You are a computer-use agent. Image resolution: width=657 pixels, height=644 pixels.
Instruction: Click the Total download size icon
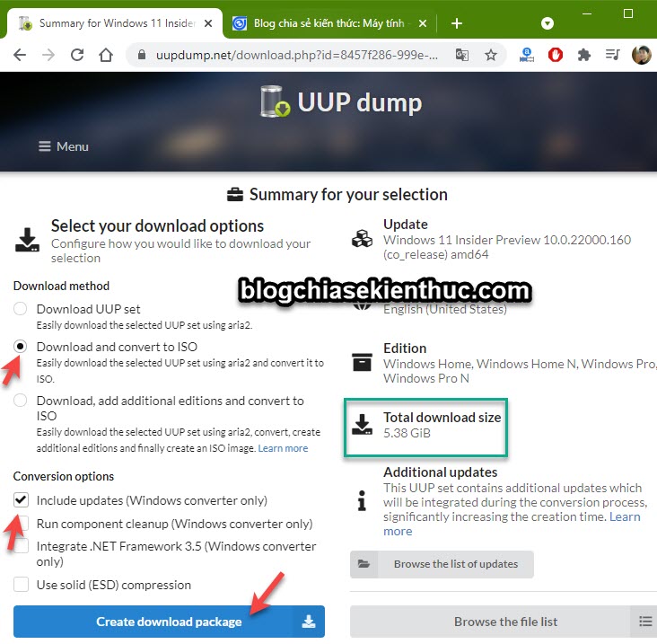tap(362, 424)
